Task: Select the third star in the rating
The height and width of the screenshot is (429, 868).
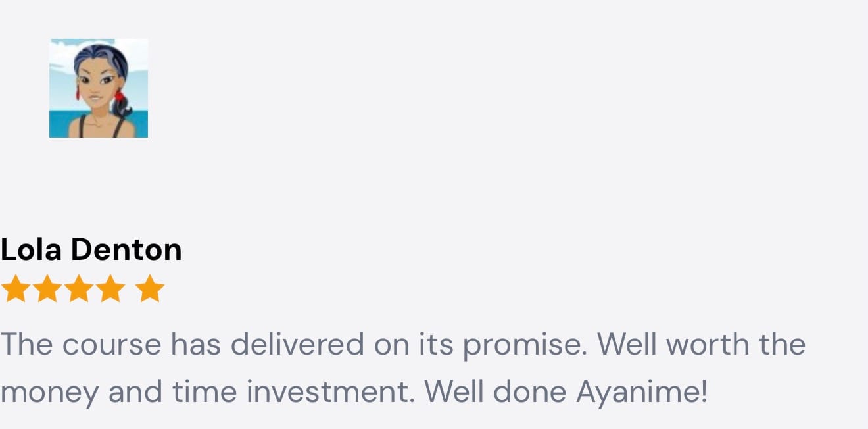Action: (79, 289)
